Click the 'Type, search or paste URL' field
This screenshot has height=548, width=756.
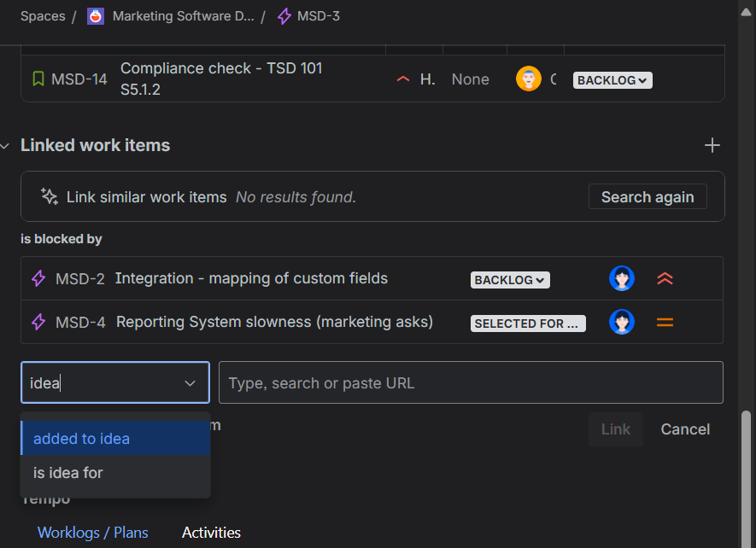click(471, 382)
